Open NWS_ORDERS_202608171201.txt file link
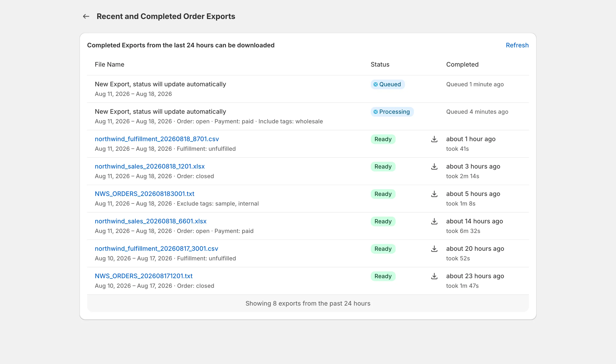This screenshot has height=364, width=616. tap(144, 276)
